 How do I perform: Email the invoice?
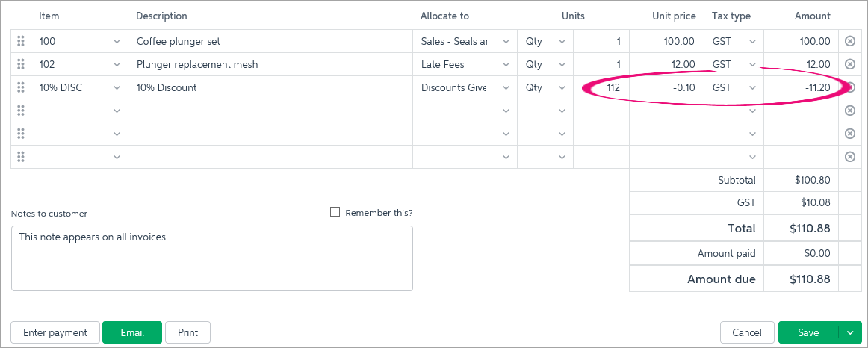pyautogui.click(x=132, y=332)
